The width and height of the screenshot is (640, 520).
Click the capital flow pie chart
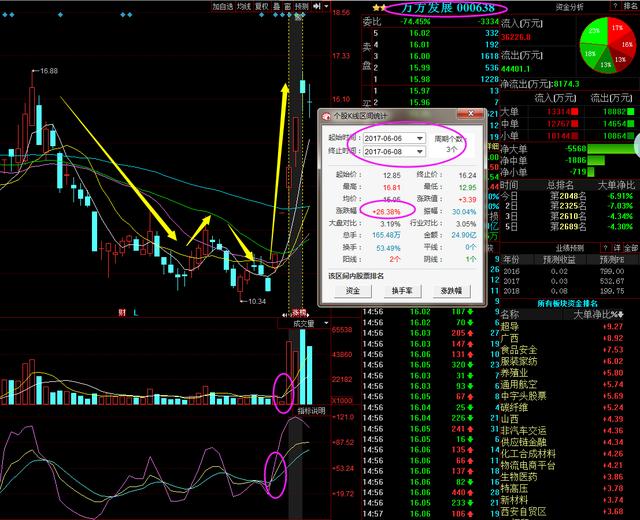pos(608,45)
